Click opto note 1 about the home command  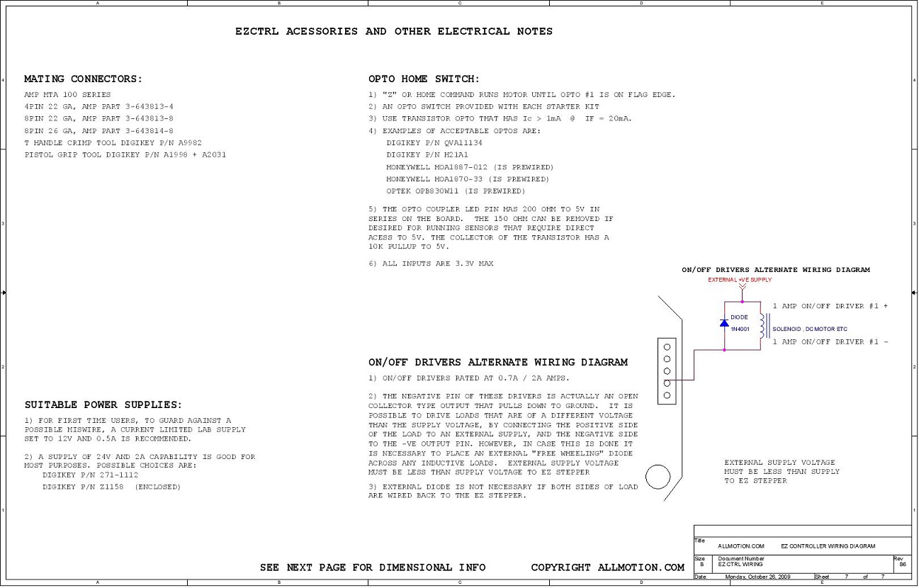coord(522,95)
